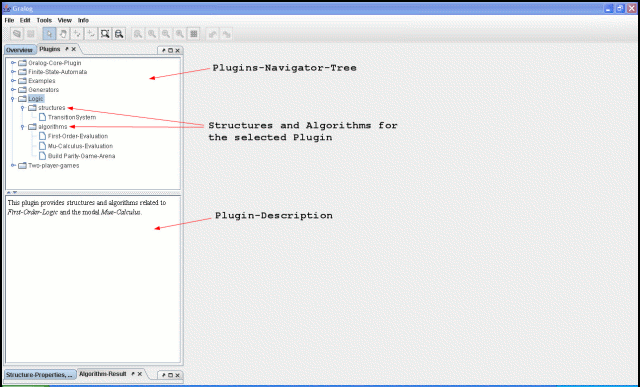Click the second disabled zoom button
The width and height of the screenshot is (640, 387).
pos(152,34)
